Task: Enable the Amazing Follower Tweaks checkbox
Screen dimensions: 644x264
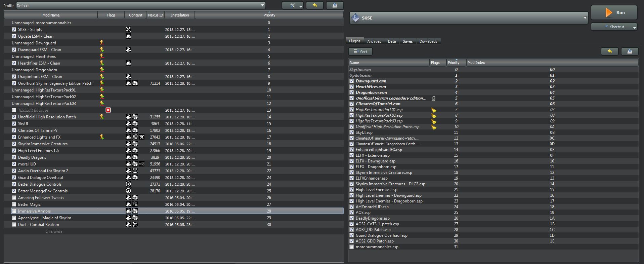Action: coord(14,197)
